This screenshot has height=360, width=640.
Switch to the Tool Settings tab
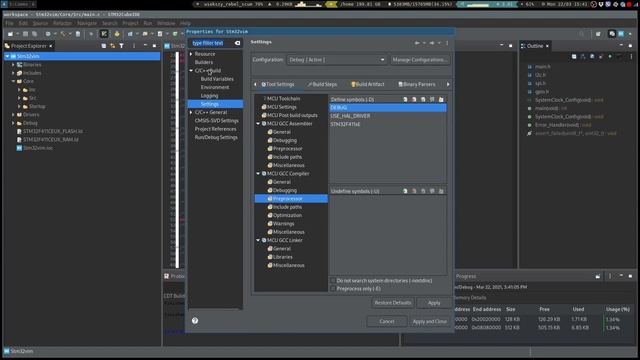(x=278, y=84)
